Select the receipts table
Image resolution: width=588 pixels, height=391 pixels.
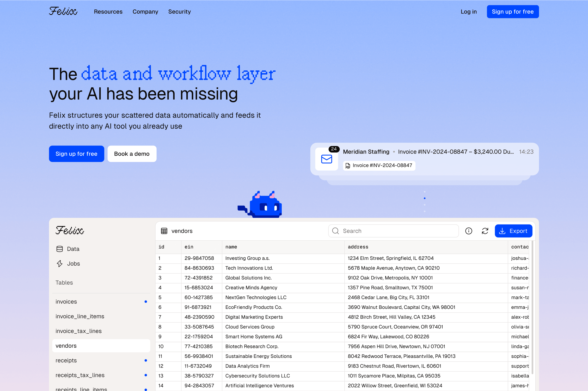coord(101,361)
